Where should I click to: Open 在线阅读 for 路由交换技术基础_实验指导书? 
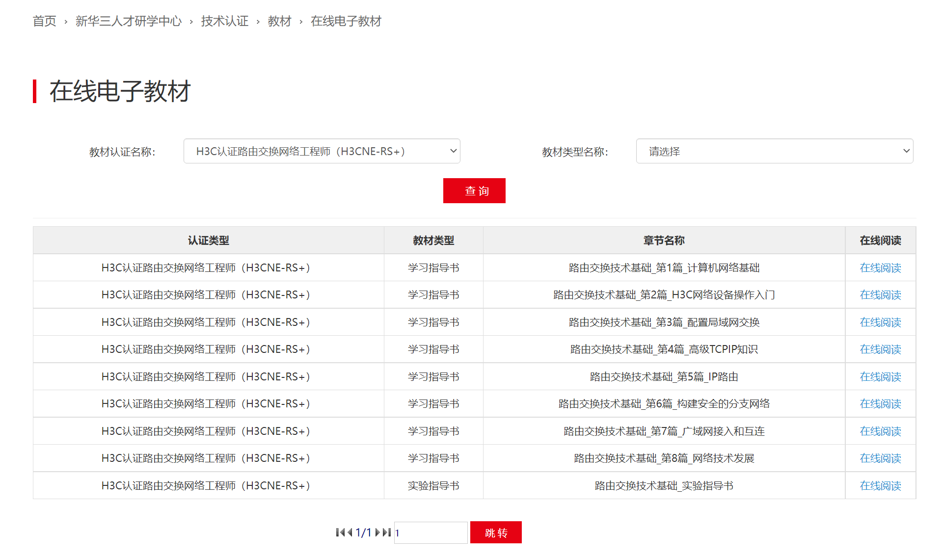click(x=881, y=486)
